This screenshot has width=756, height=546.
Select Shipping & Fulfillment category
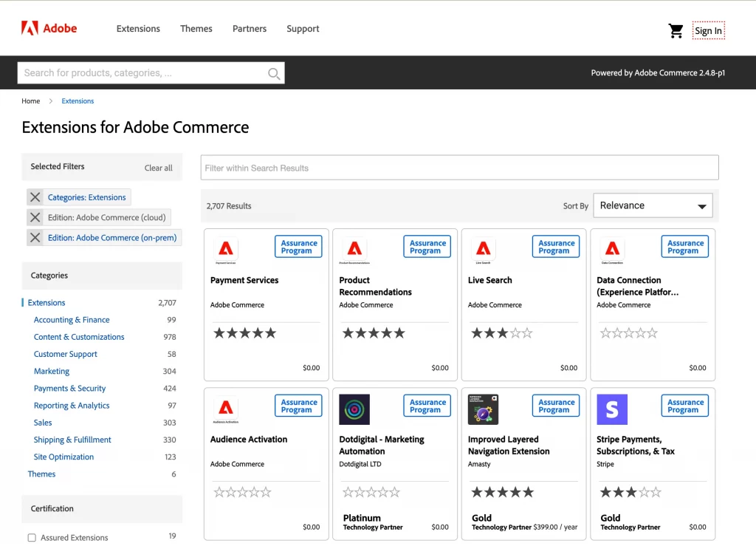pos(72,440)
